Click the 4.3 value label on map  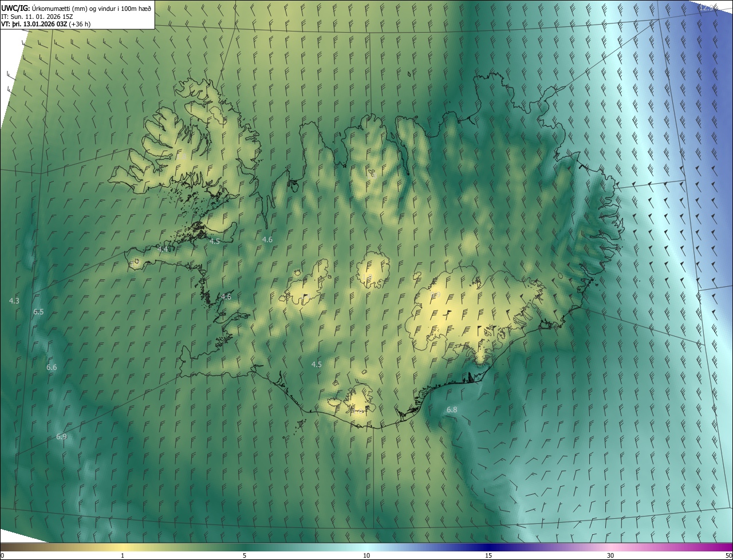tap(14, 301)
